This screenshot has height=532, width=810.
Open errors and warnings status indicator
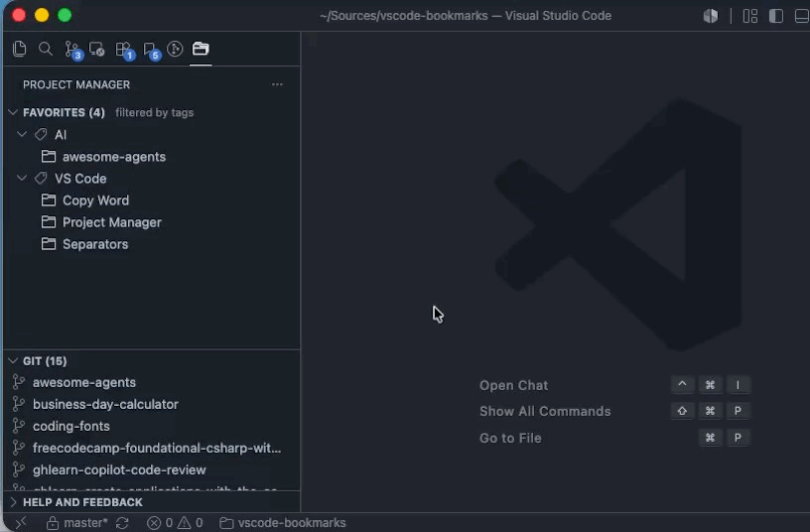175,523
